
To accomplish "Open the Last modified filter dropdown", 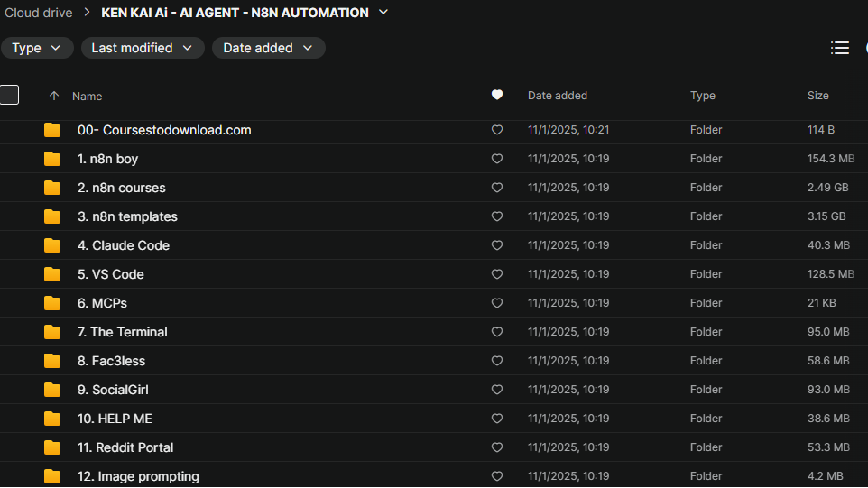I will [x=143, y=48].
